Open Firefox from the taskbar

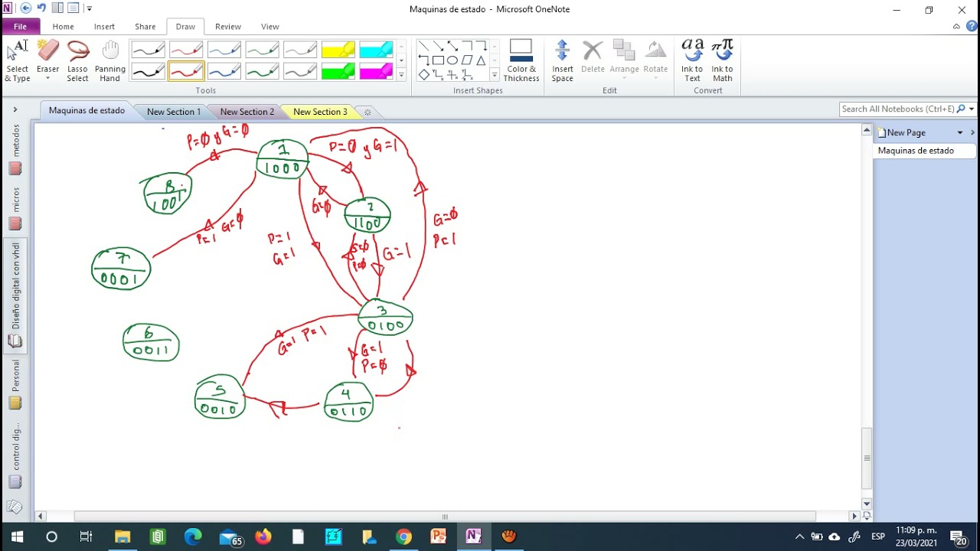pos(263,536)
